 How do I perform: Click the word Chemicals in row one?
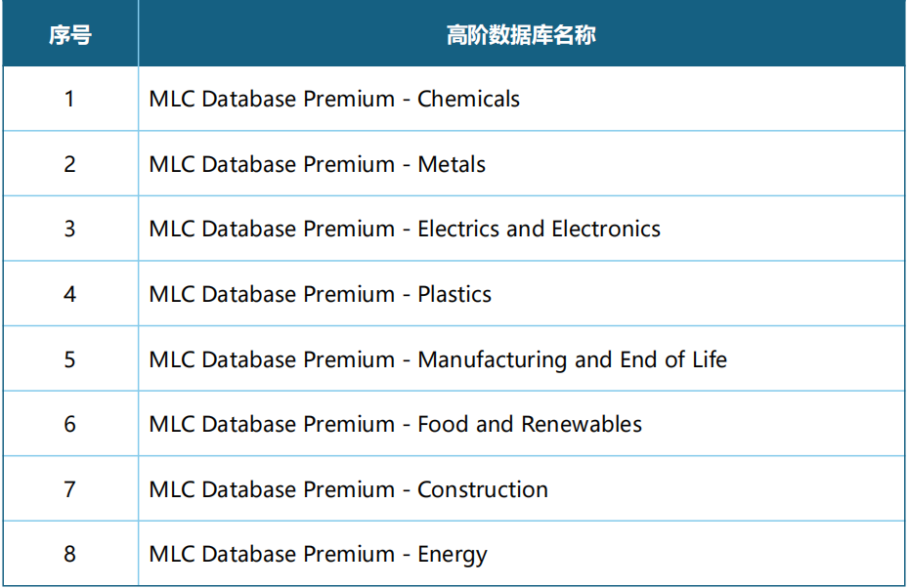coord(468,99)
